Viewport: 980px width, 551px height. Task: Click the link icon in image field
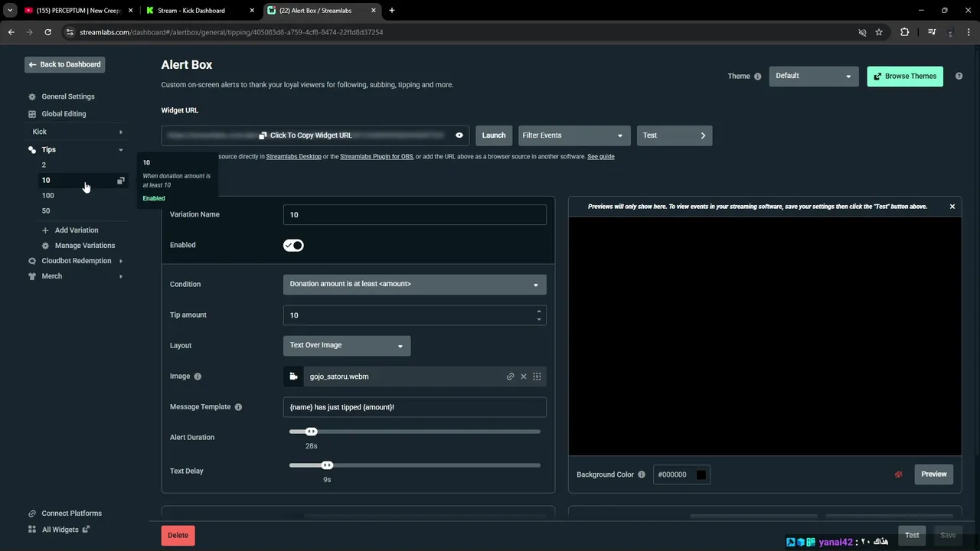pyautogui.click(x=510, y=377)
